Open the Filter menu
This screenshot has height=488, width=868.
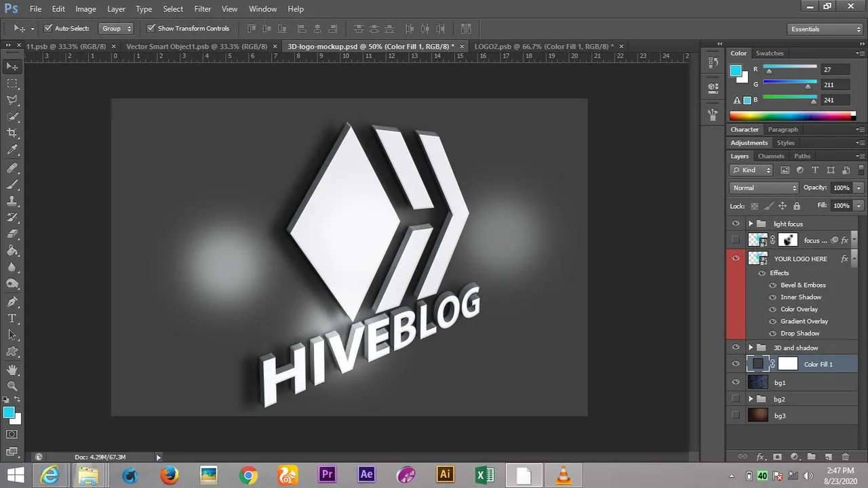point(202,9)
